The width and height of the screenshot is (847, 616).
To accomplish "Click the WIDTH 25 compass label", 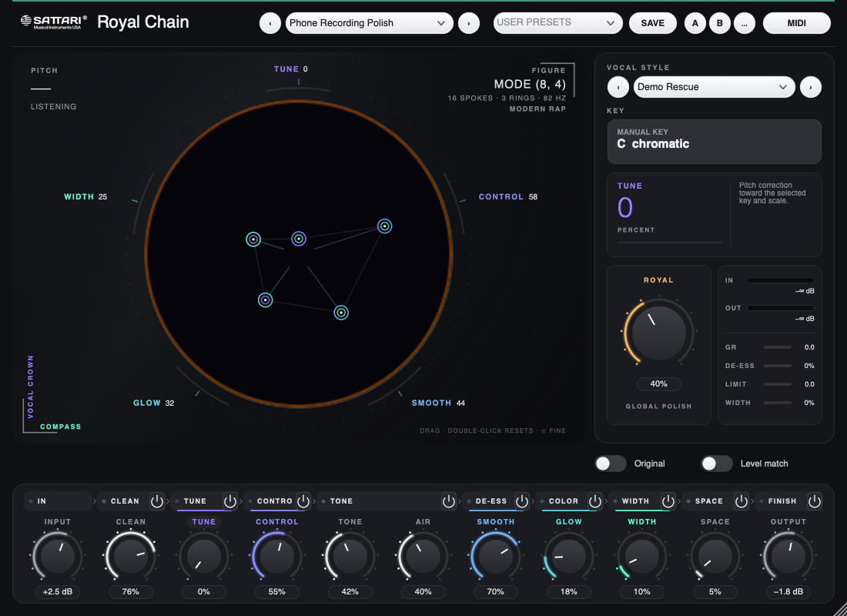I will tap(85, 196).
